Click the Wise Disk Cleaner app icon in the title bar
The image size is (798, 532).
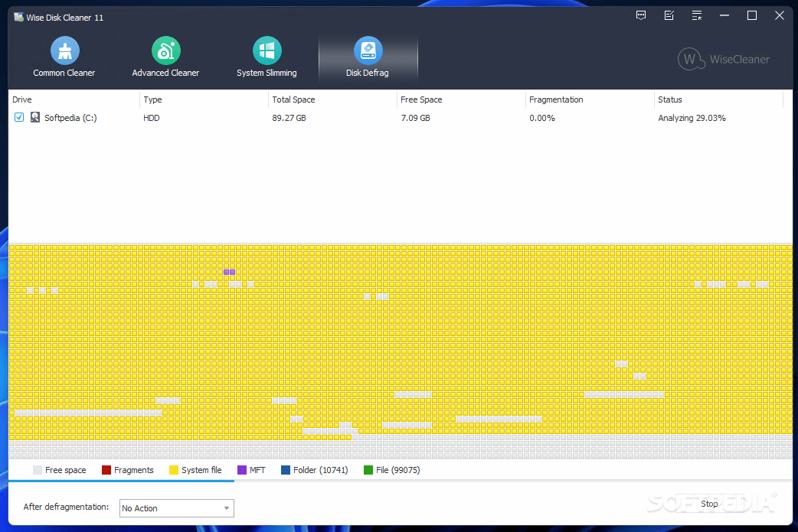(x=19, y=18)
